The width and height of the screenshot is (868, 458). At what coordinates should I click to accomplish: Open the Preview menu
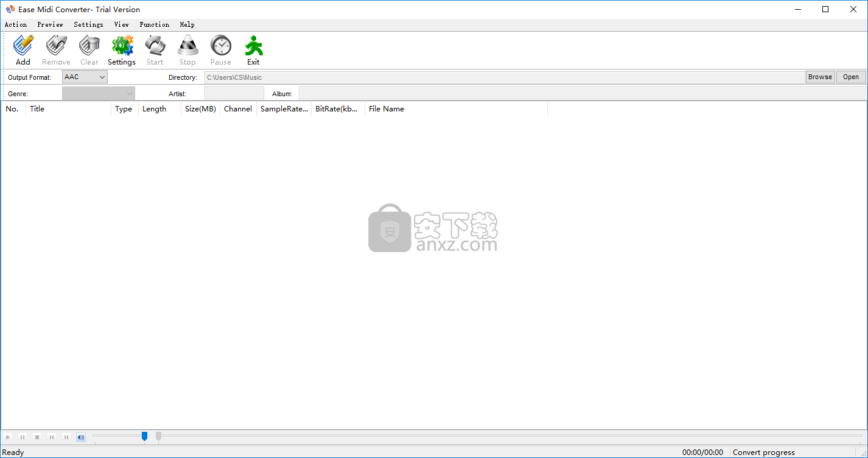(x=50, y=24)
